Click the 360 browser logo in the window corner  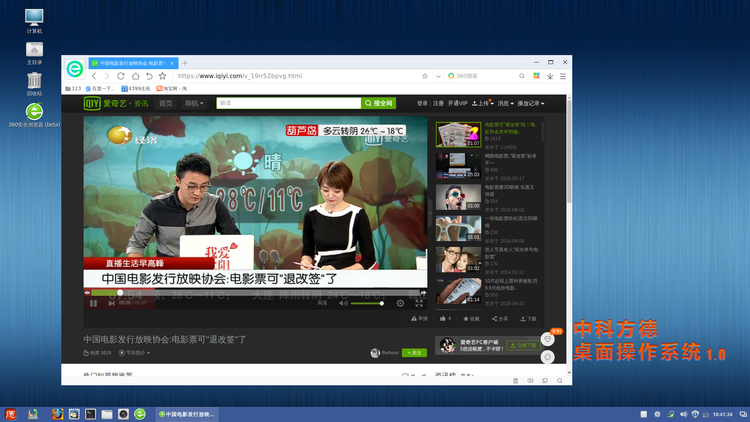click(x=75, y=69)
